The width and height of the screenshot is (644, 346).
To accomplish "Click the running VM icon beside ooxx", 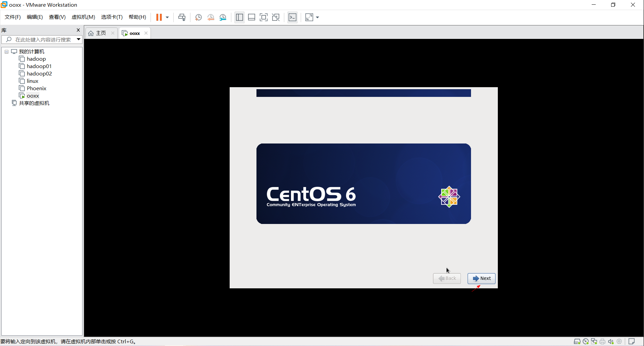I will (22, 96).
